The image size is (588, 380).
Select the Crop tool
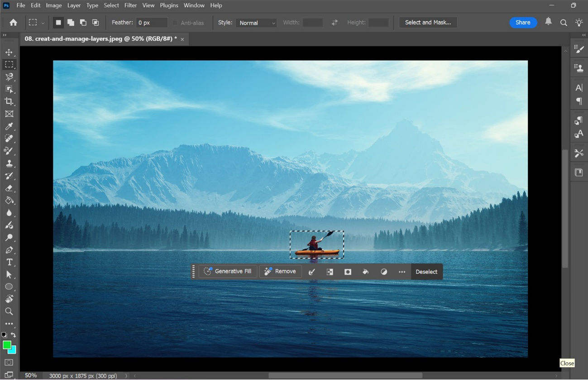(x=9, y=101)
